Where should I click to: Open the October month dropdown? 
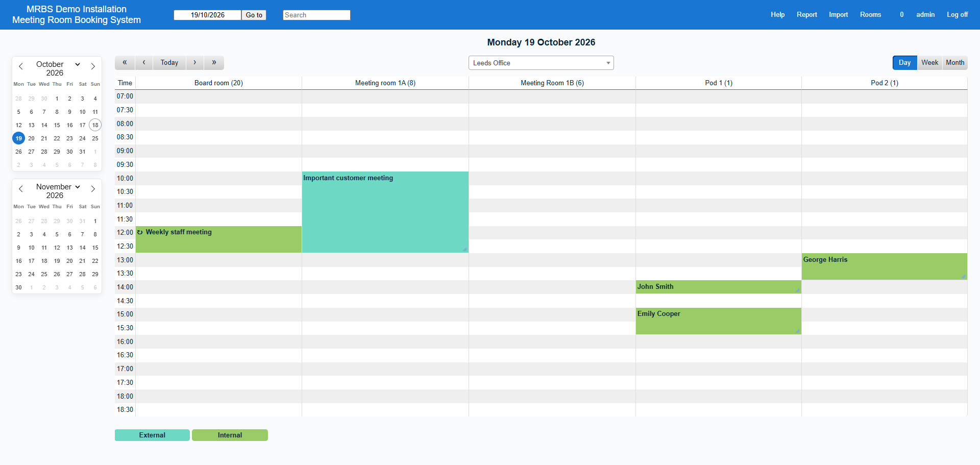click(58, 64)
